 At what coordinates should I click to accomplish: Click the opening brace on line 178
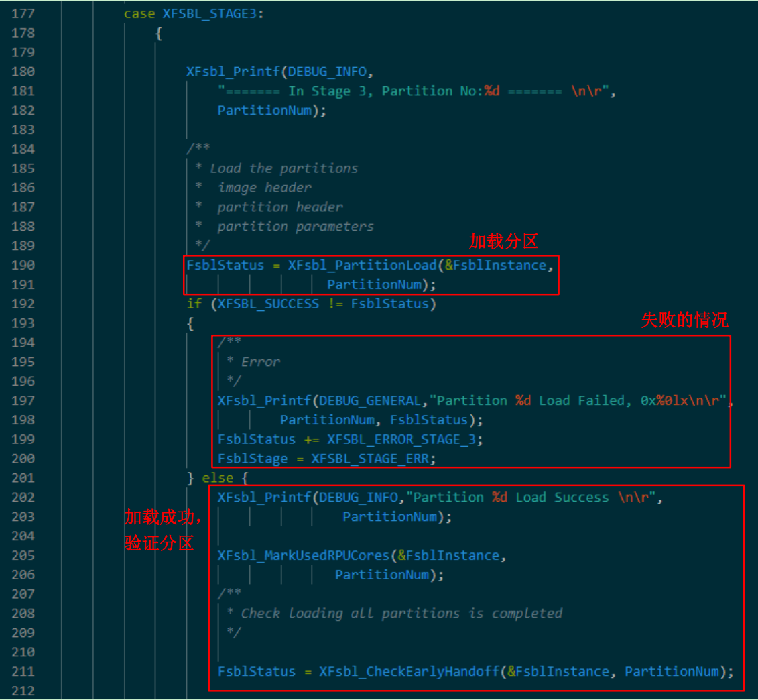pos(159,34)
